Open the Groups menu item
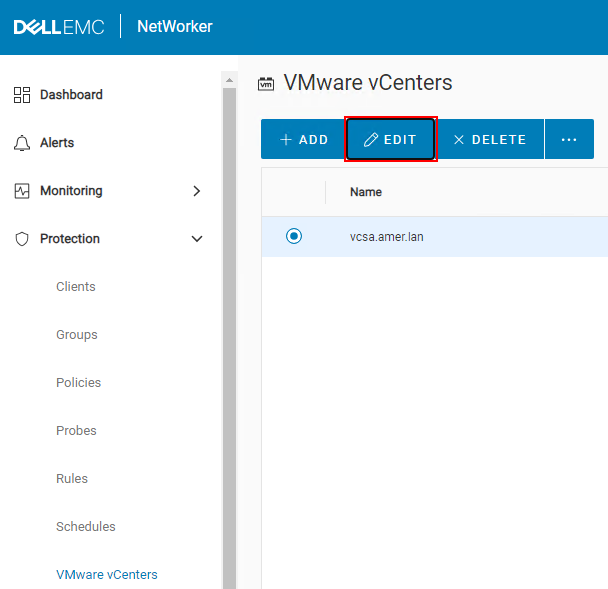Viewport: 608px width, 589px height. (x=77, y=335)
